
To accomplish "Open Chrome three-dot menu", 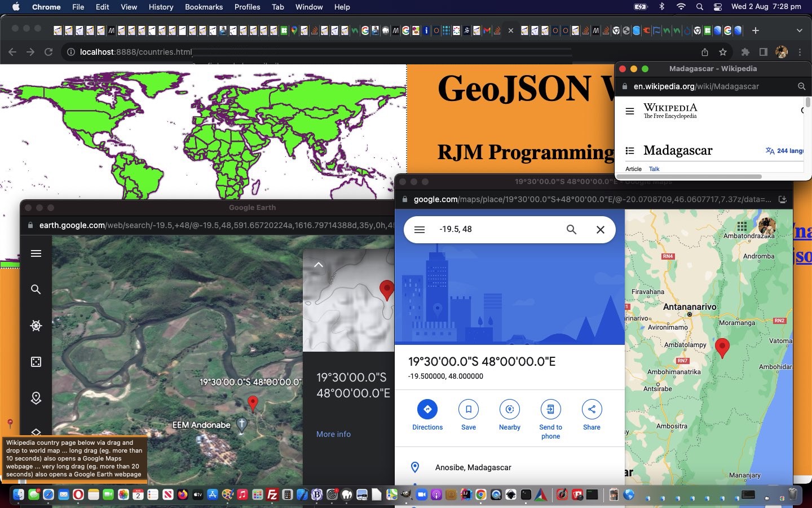I will pos(800,52).
